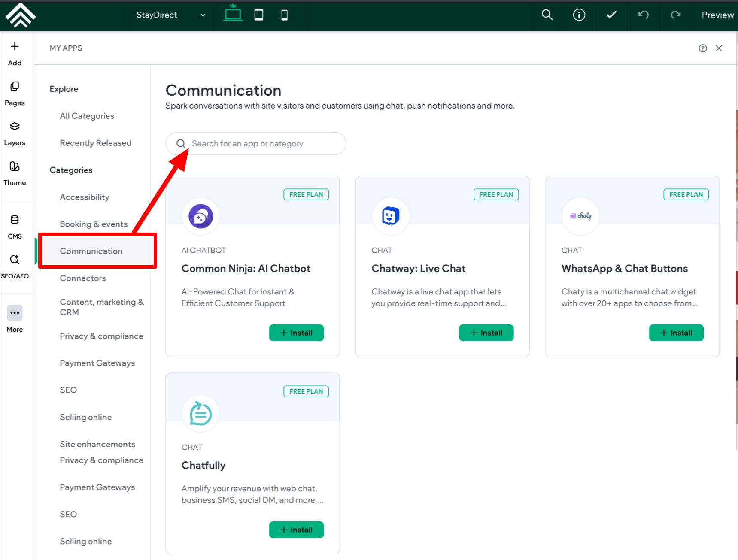Click the Chatway app logo
The image size is (738, 560).
coord(391,216)
